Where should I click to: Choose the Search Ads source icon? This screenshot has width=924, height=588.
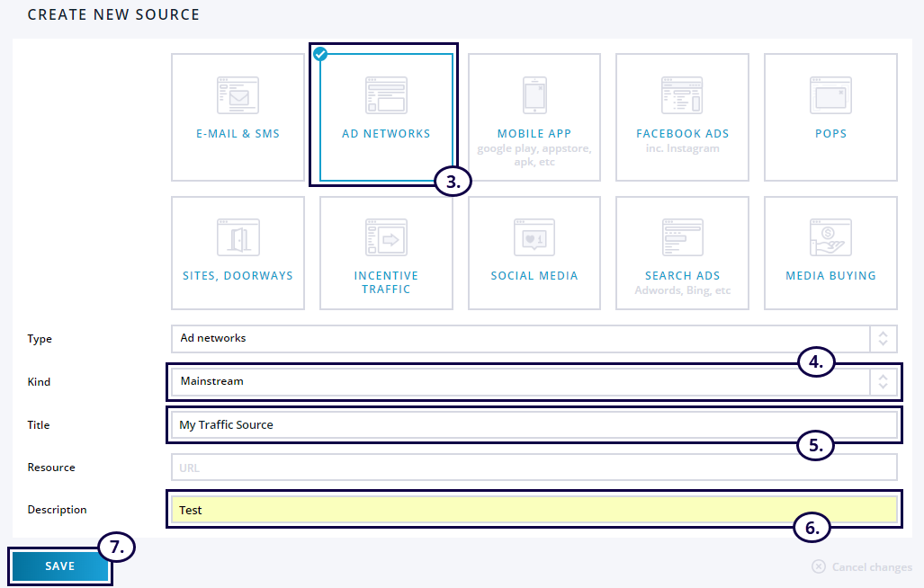pos(682,237)
